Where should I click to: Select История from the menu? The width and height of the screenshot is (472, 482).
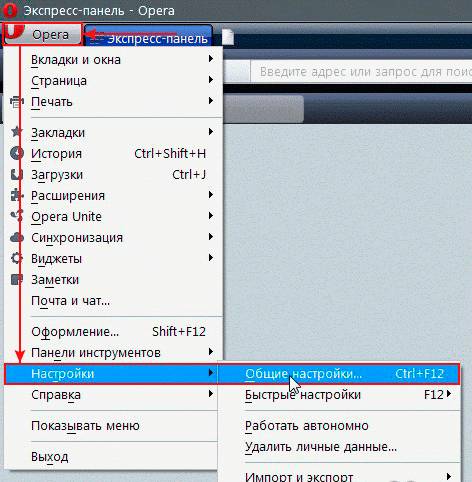(x=113, y=154)
